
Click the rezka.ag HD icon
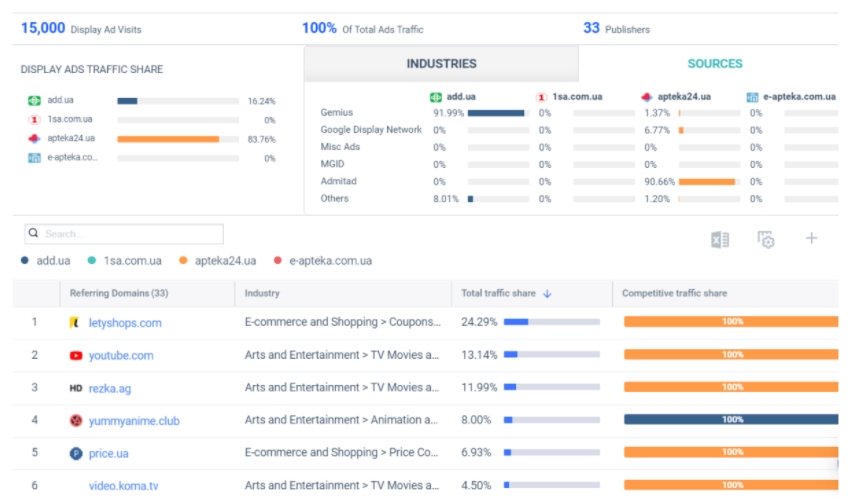76,387
